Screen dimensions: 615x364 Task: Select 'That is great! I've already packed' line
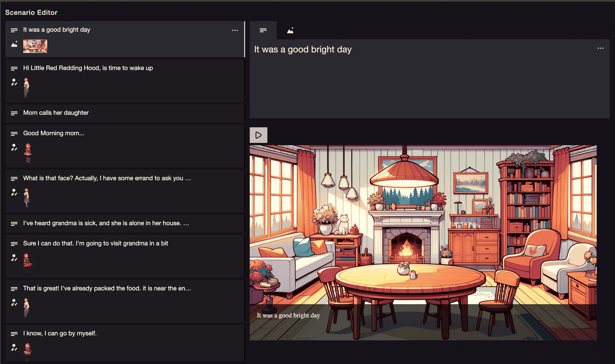tap(107, 288)
